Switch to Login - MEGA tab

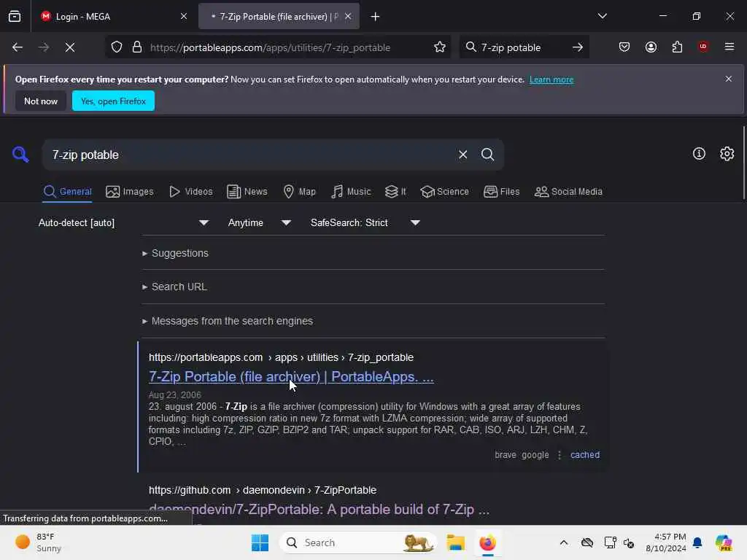pos(114,16)
